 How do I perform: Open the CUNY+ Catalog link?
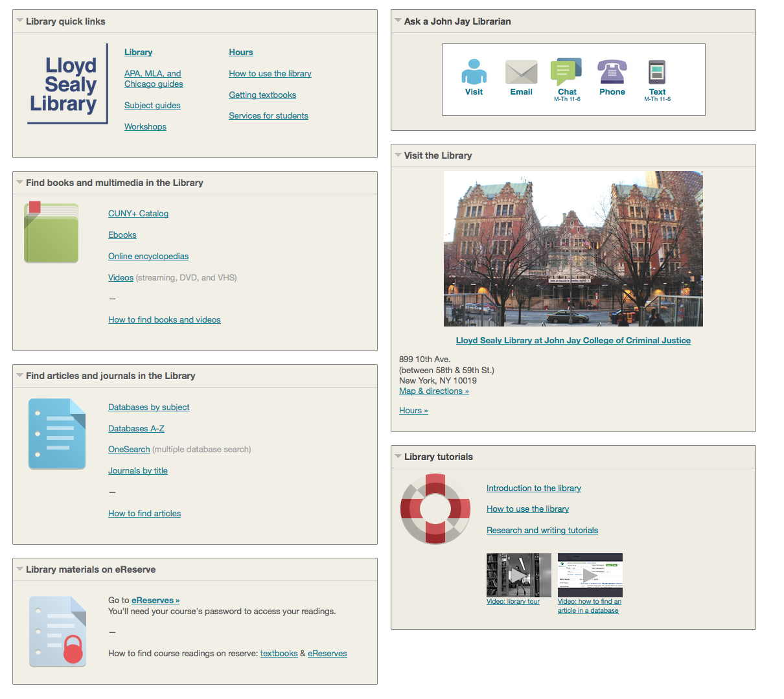[138, 213]
